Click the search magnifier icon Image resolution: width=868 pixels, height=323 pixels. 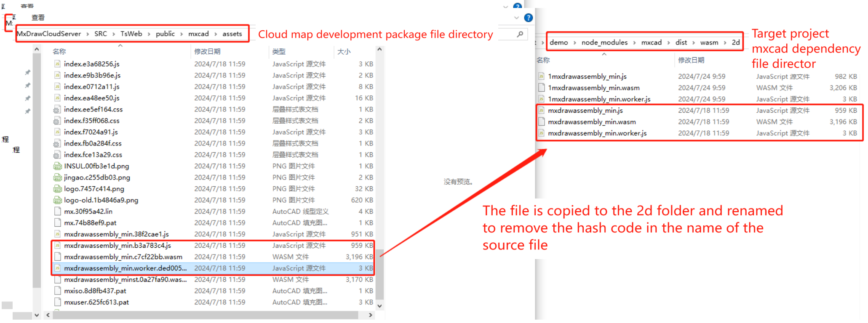[520, 34]
